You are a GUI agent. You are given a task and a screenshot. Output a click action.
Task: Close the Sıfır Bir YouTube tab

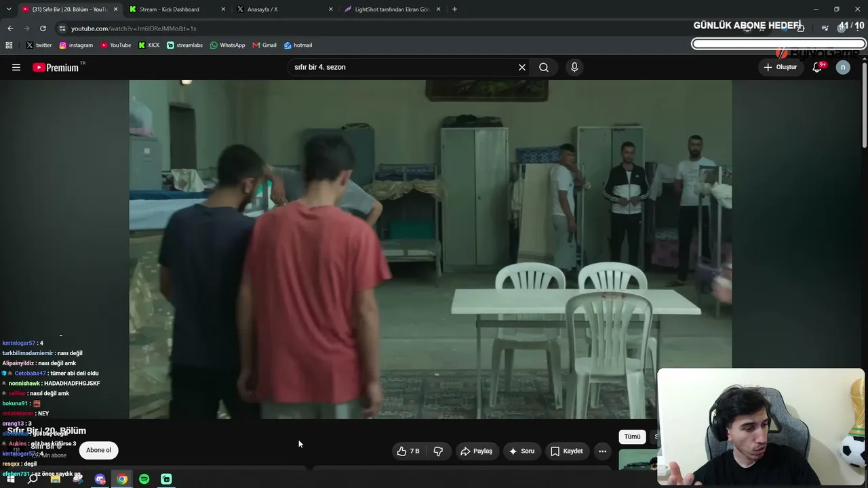[115, 9]
